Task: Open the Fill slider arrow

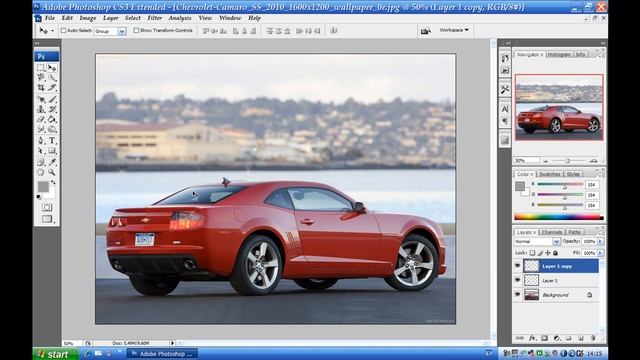Action: 600,253
